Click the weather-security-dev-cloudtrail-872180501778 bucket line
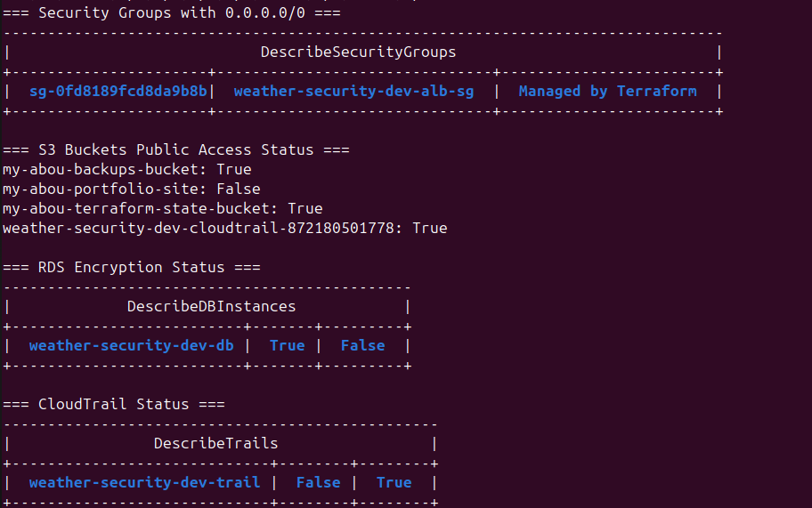The height and width of the screenshot is (508, 812). (x=224, y=228)
